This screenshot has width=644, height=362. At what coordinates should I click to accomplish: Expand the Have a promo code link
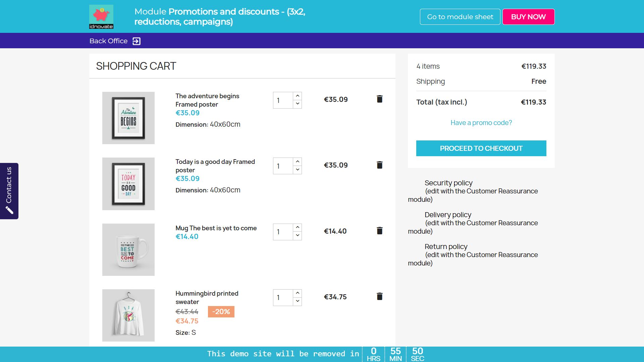481,123
